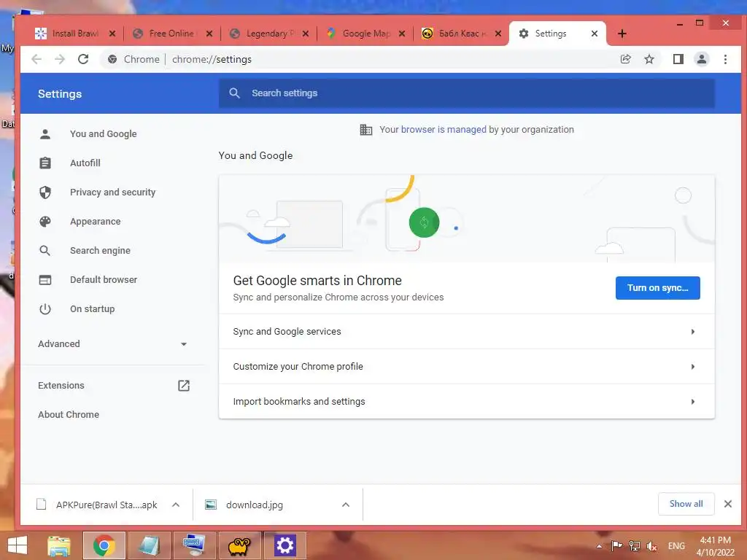
Task: Open About Chrome page
Action: pyautogui.click(x=69, y=415)
